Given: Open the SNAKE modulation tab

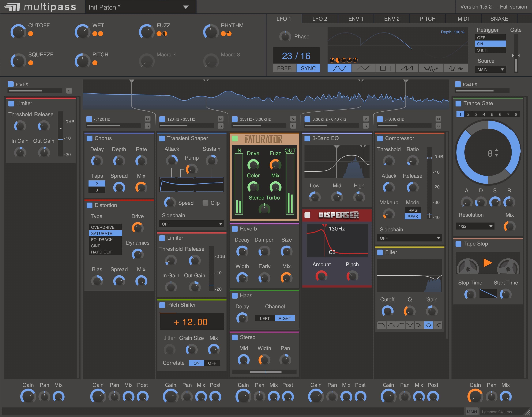Looking at the screenshot, I should tap(499, 19).
